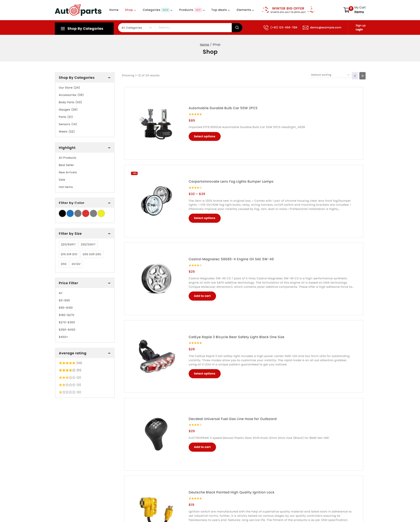The width and height of the screenshot is (420, 522).
Task: Open the All Categories search dropdown
Action: (x=136, y=27)
